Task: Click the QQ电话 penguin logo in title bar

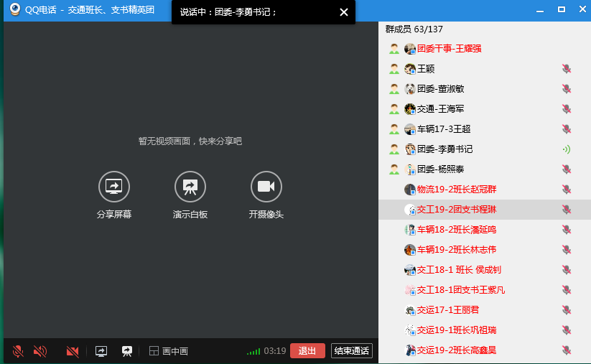Action: pos(14,11)
